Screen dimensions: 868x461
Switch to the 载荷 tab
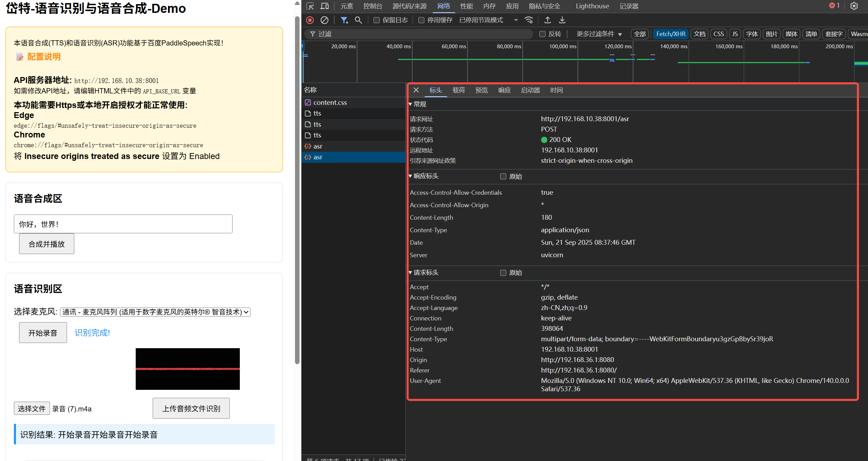coord(458,90)
